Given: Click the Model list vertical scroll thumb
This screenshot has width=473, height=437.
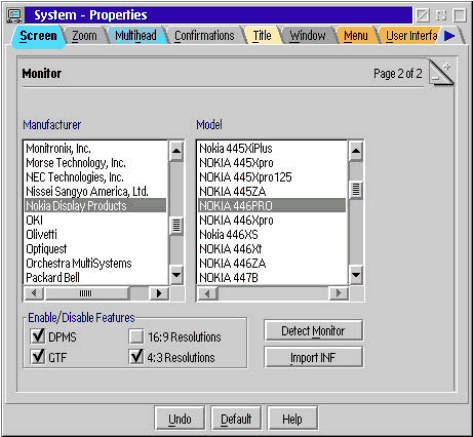Looking at the screenshot, I should 356,190.
